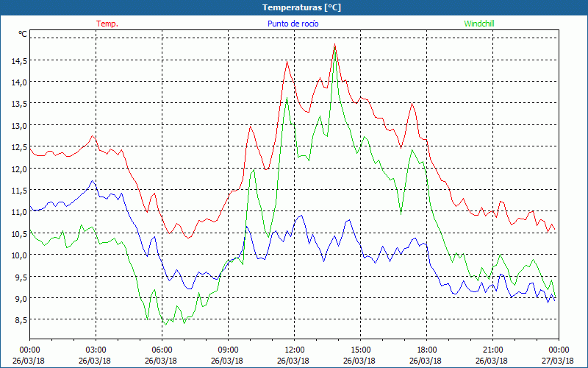Click the 12,0 y-axis value
Viewport: 588px width, 368px height.
point(20,169)
